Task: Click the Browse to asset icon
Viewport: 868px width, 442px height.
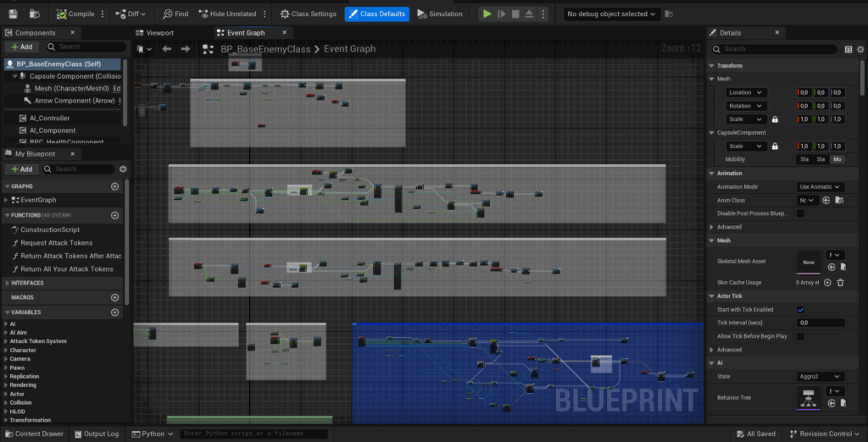Action: [x=838, y=201]
